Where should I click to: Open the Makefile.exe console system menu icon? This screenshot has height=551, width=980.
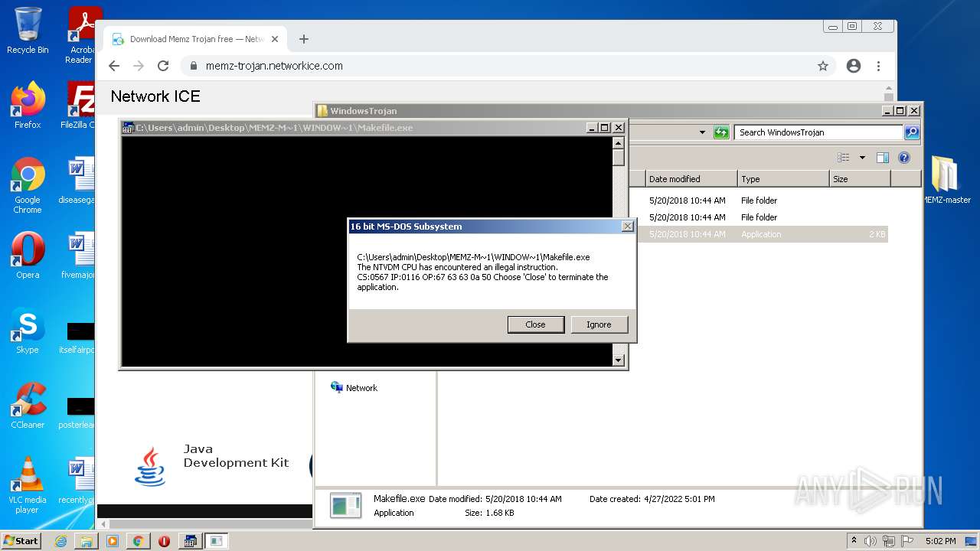coord(129,128)
